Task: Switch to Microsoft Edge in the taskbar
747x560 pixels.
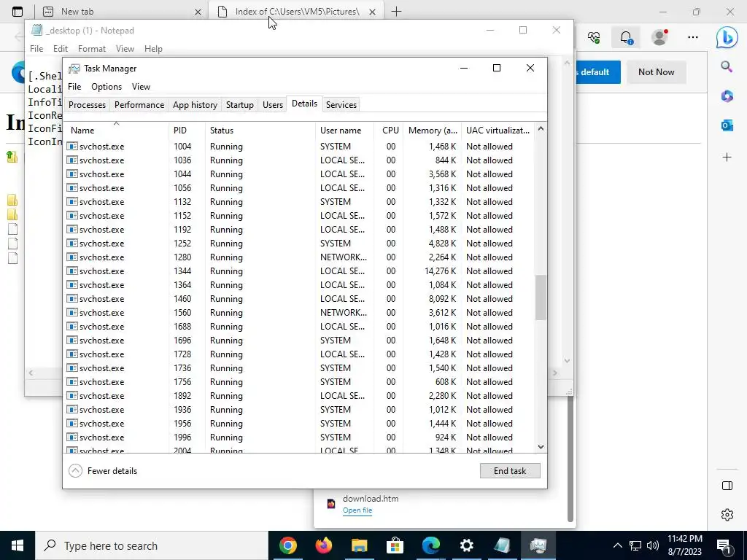Action: 430,545
